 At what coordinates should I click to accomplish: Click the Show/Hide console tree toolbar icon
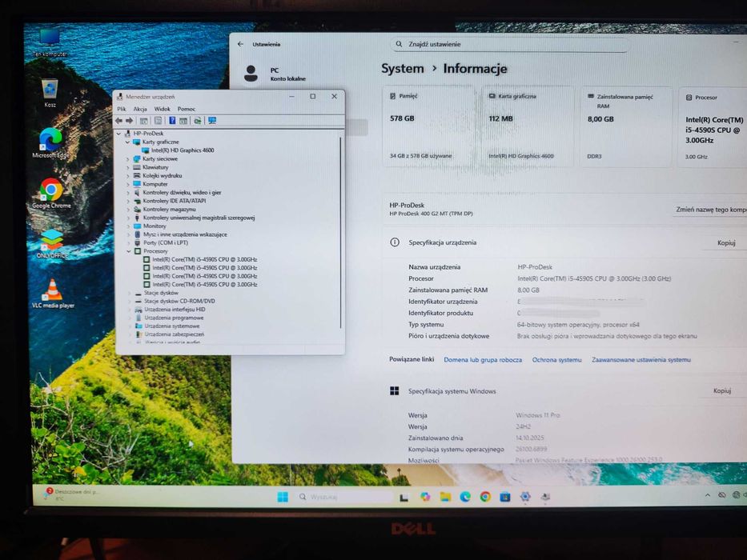point(143,121)
